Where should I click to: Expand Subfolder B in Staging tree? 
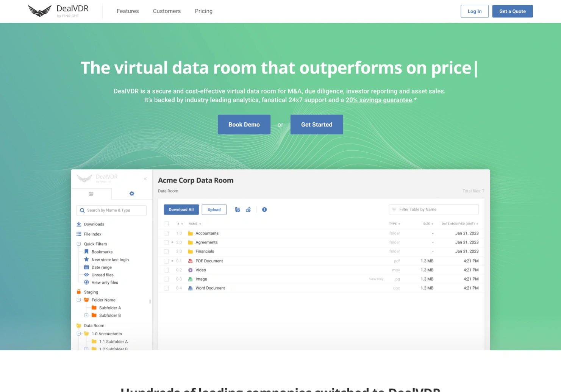pyautogui.click(x=86, y=315)
